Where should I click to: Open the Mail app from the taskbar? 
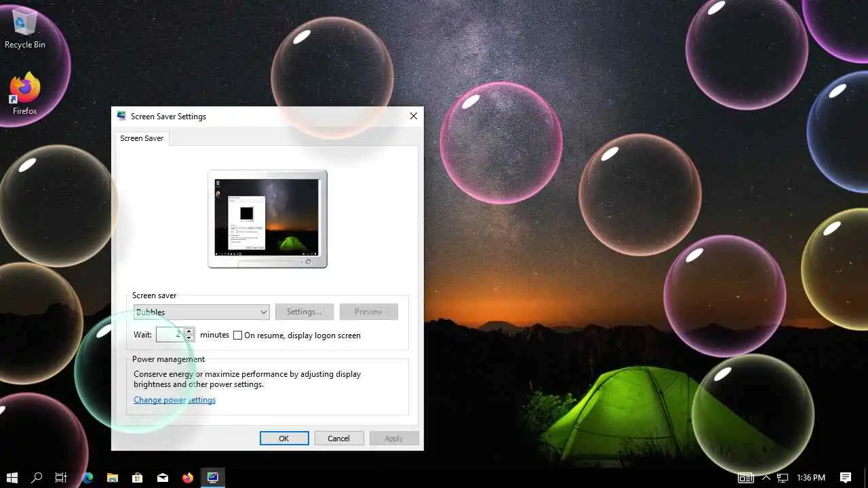click(x=163, y=477)
